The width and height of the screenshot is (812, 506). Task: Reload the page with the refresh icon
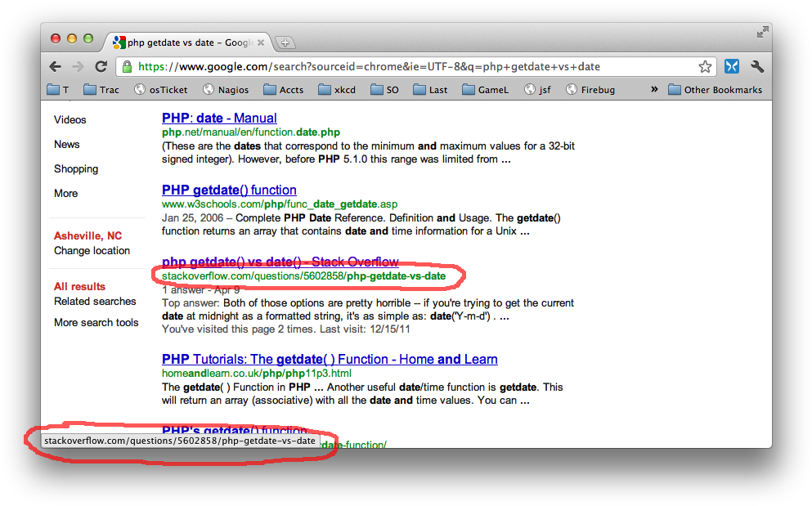click(101, 67)
